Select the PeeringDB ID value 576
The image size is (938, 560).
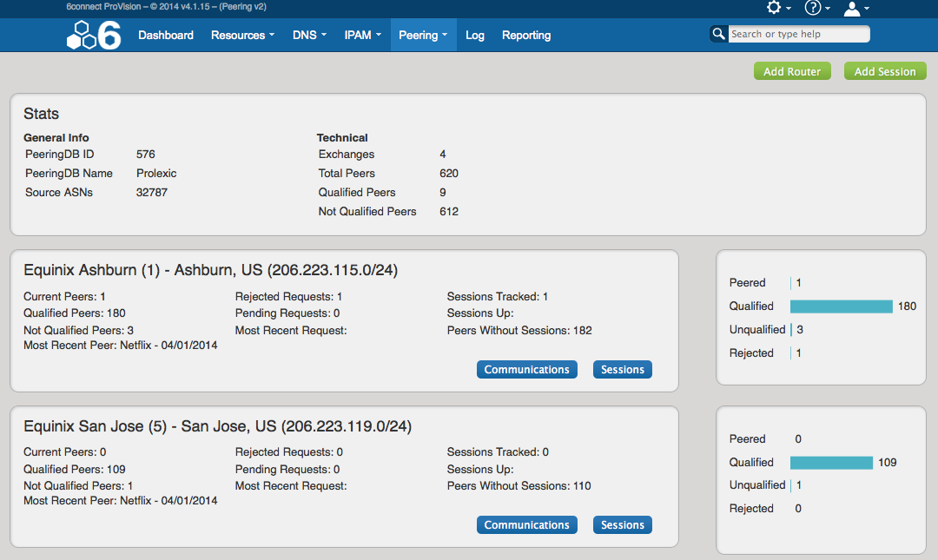tap(145, 155)
